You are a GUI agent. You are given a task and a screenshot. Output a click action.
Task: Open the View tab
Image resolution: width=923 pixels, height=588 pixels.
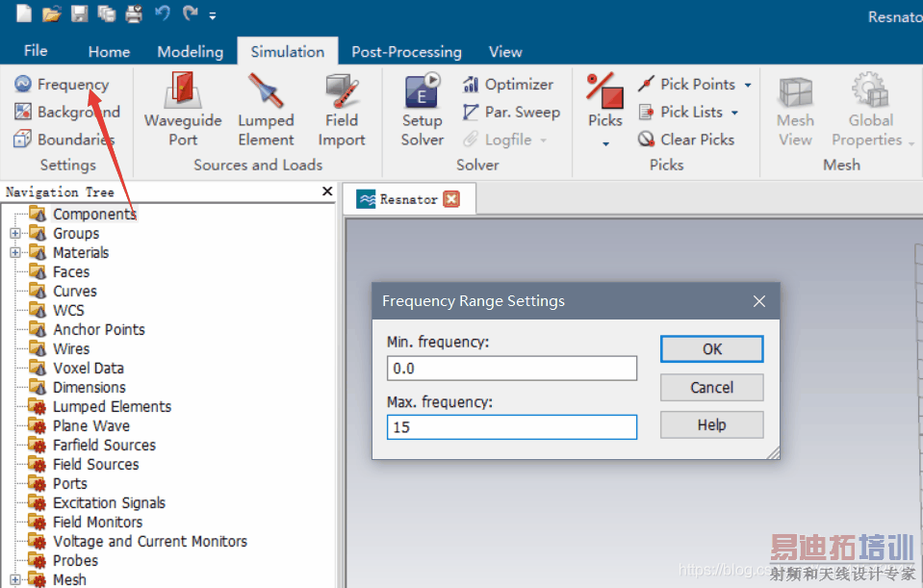(x=505, y=52)
